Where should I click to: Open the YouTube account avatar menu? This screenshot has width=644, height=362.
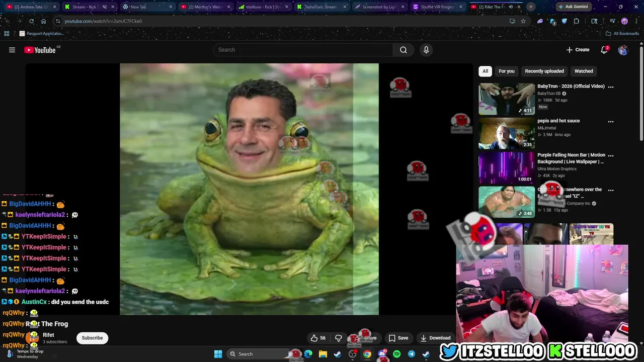tap(623, 50)
